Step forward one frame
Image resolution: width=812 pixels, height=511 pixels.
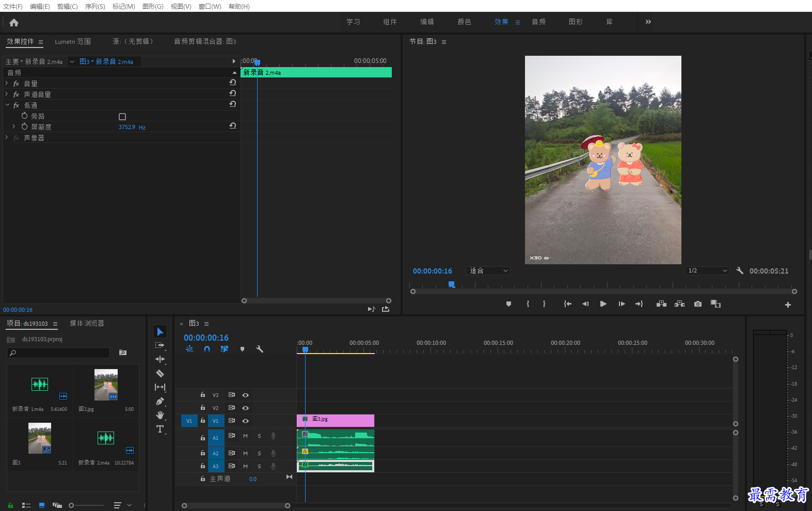pyautogui.click(x=622, y=304)
